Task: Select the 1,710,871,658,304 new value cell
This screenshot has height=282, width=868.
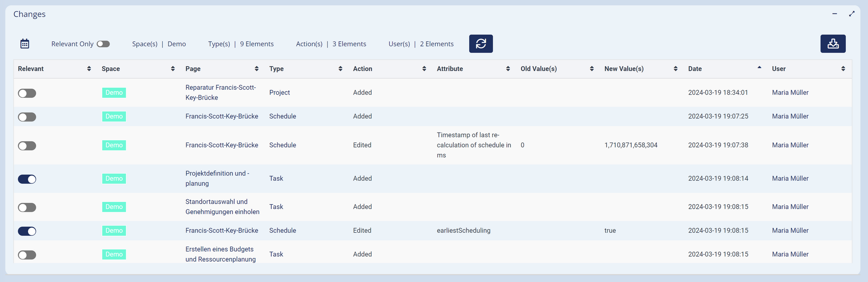Action: tap(631, 145)
